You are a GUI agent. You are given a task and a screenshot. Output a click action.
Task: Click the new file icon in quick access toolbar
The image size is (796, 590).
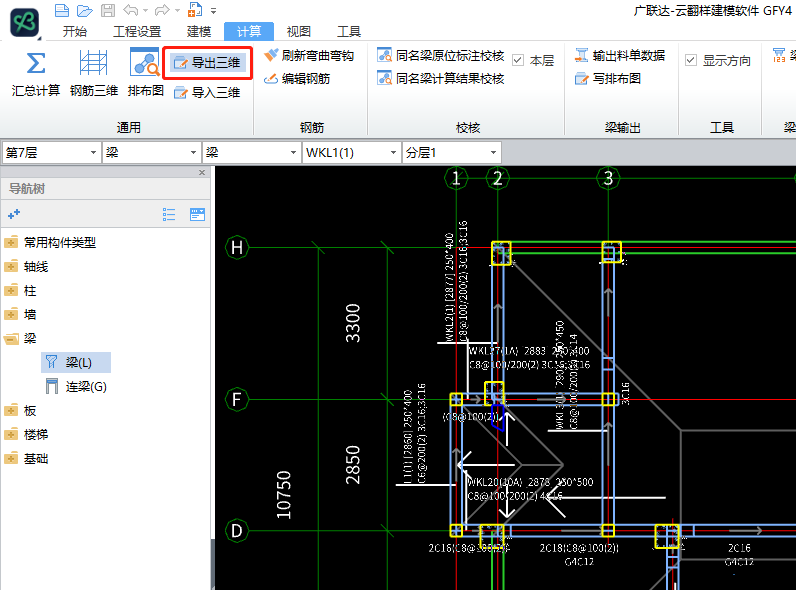tap(62, 10)
